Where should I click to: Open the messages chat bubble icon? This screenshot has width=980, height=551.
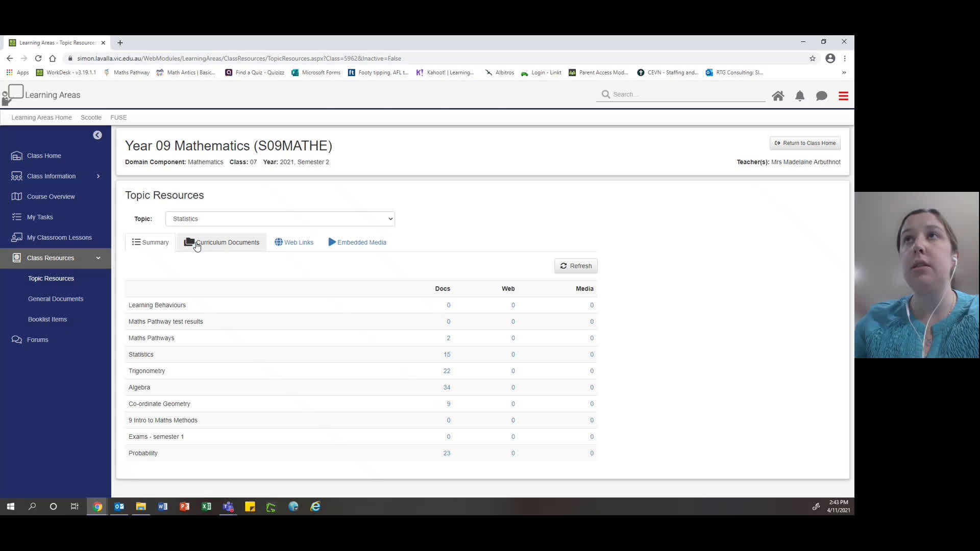(821, 95)
